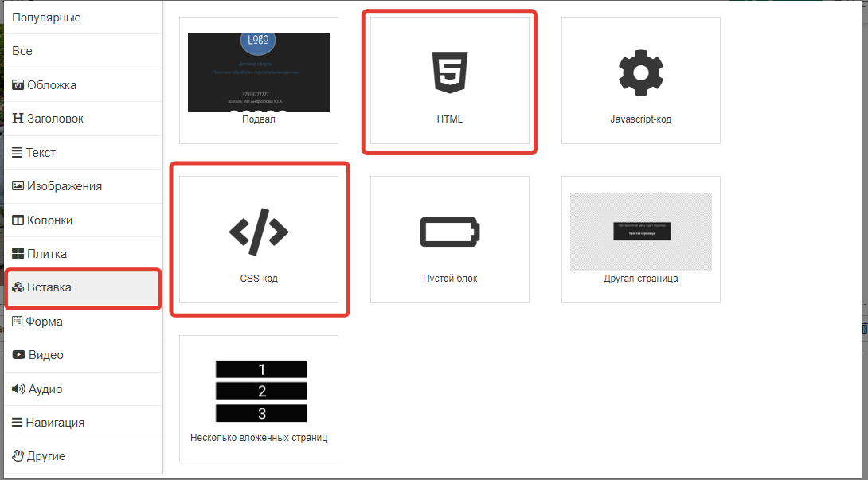Choose the gear icon for Javascript-код
Screen dimensions: 868x480
(640, 72)
